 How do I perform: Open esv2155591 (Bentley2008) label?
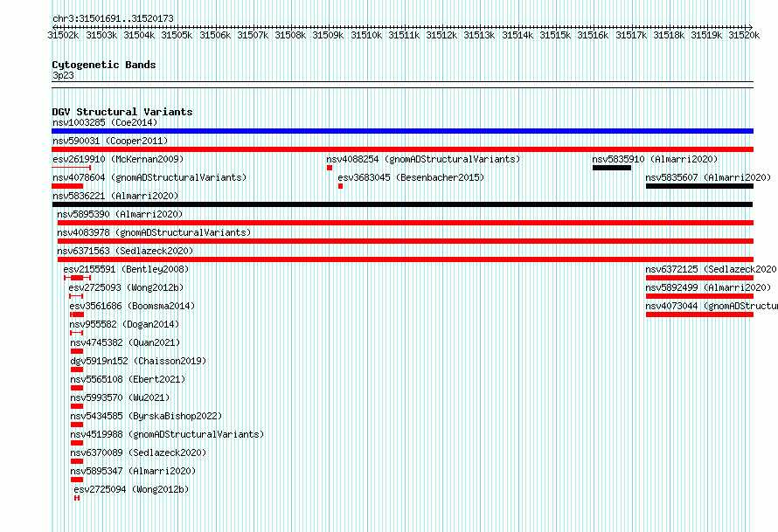coord(126,269)
